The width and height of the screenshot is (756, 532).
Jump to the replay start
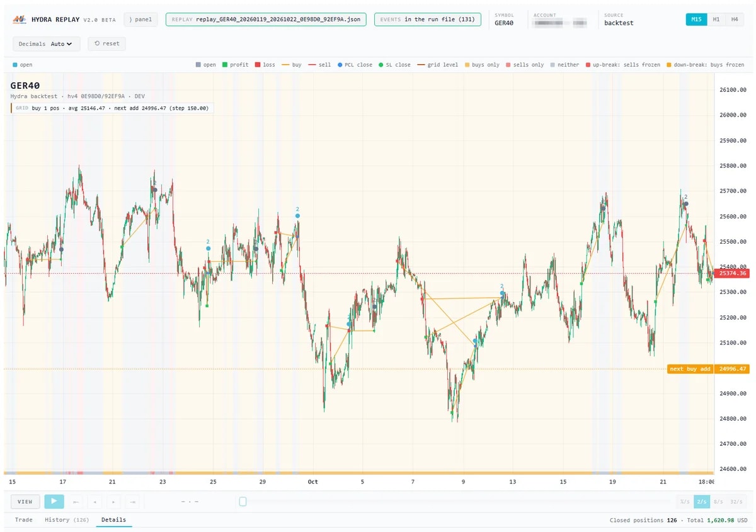click(76, 502)
